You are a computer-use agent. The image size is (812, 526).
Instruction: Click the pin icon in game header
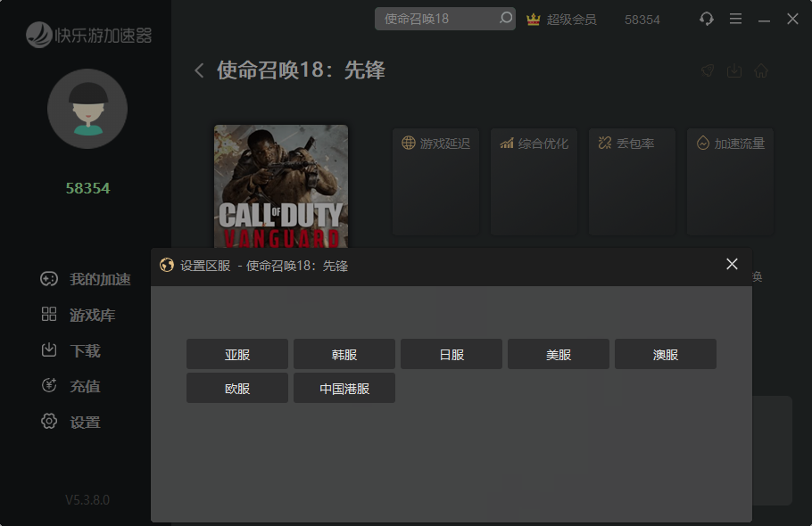(x=708, y=70)
